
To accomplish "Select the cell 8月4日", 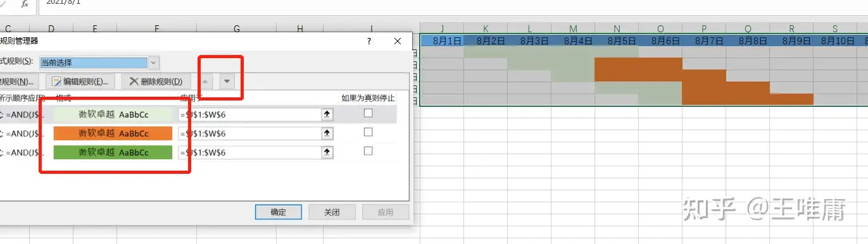I will (573, 40).
